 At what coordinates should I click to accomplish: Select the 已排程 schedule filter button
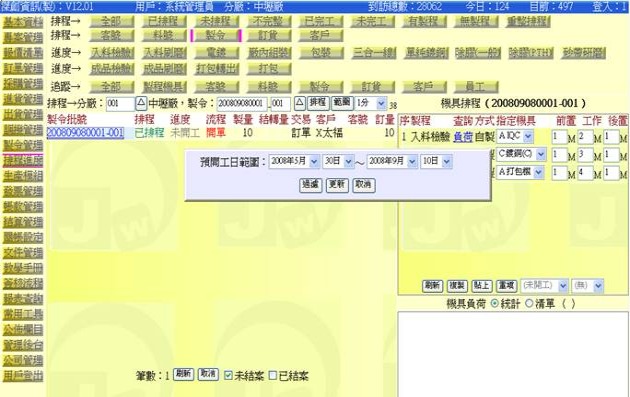tap(164, 21)
